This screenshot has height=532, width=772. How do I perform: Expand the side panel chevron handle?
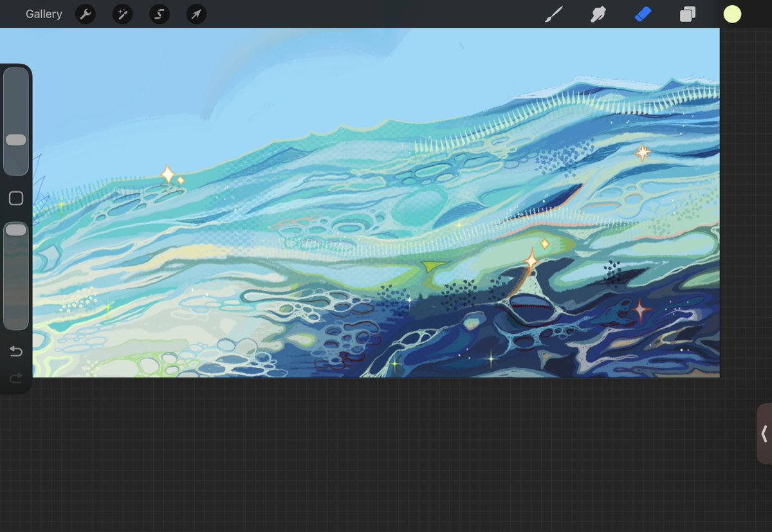pos(764,434)
